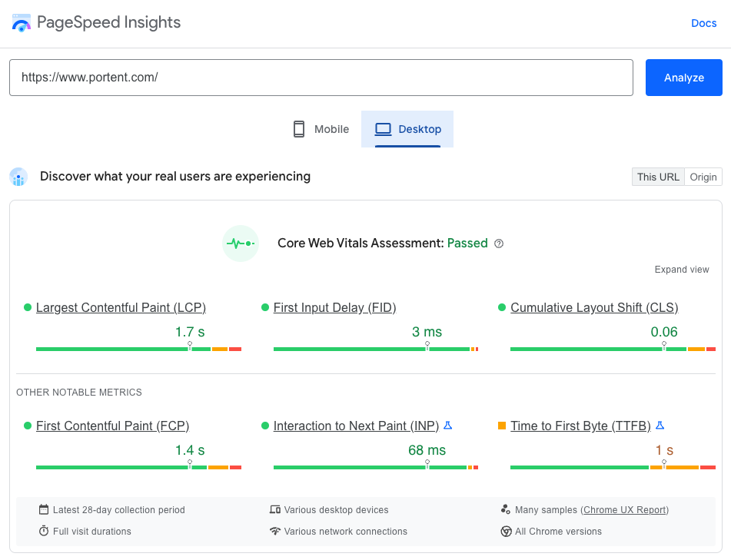Open First Input Delay (FID) link
The width and height of the screenshot is (731, 560).
pos(334,307)
